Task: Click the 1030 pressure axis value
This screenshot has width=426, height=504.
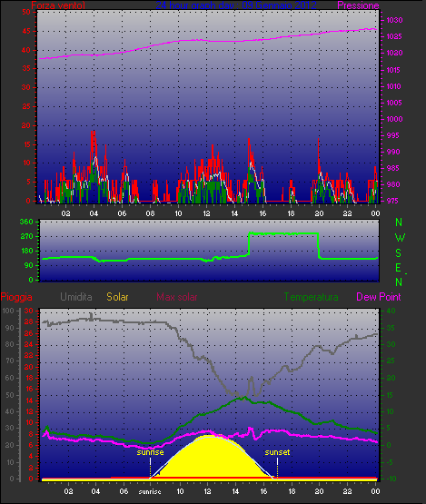Action: point(394,20)
